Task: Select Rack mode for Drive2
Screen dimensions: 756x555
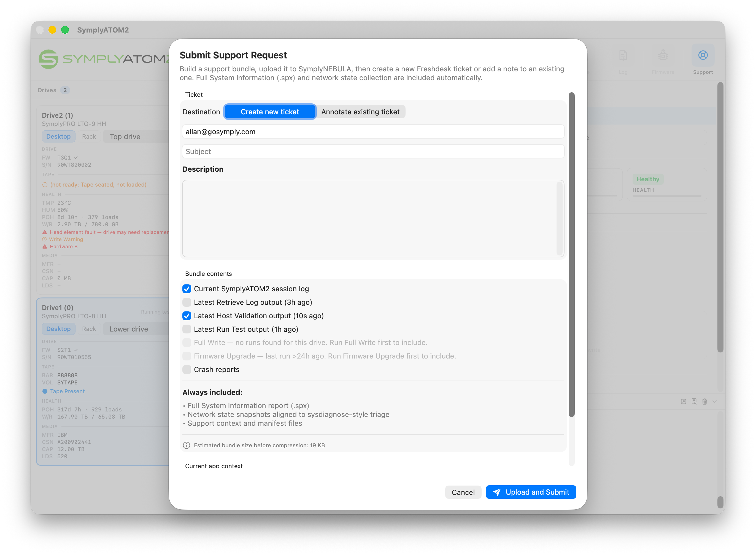Action: (89, 136)
